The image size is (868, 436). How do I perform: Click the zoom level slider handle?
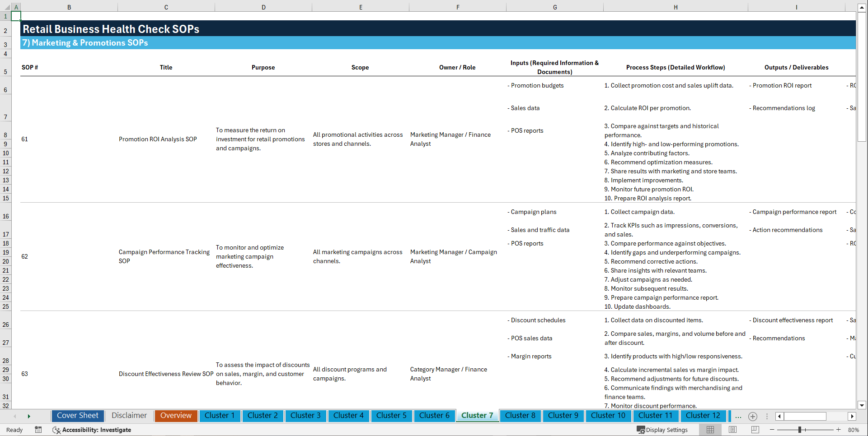click(800, 430)
